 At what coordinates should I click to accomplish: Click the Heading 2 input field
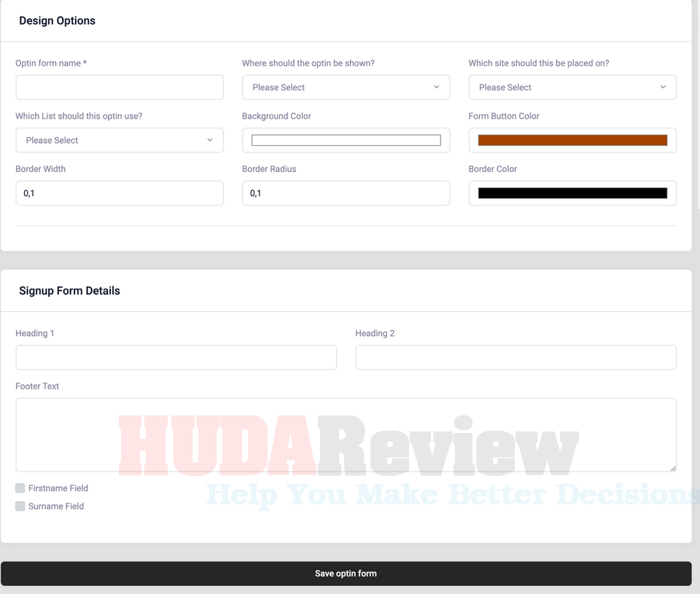[516, 357]
